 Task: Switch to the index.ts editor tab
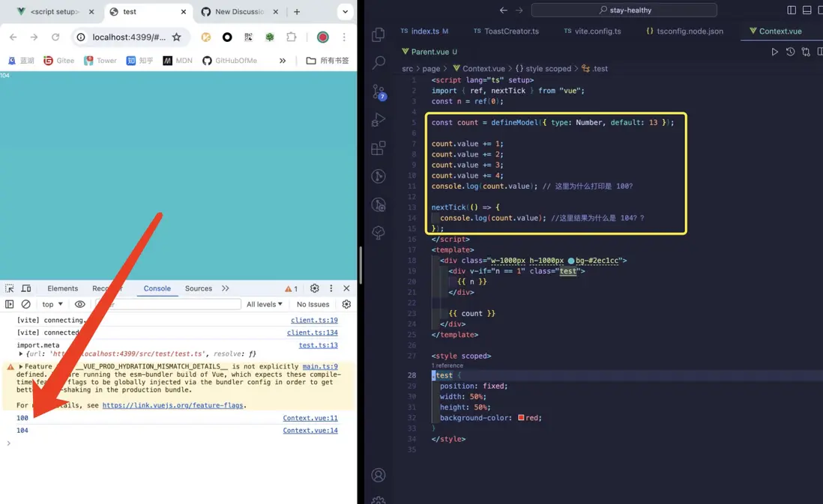point(425,31)
